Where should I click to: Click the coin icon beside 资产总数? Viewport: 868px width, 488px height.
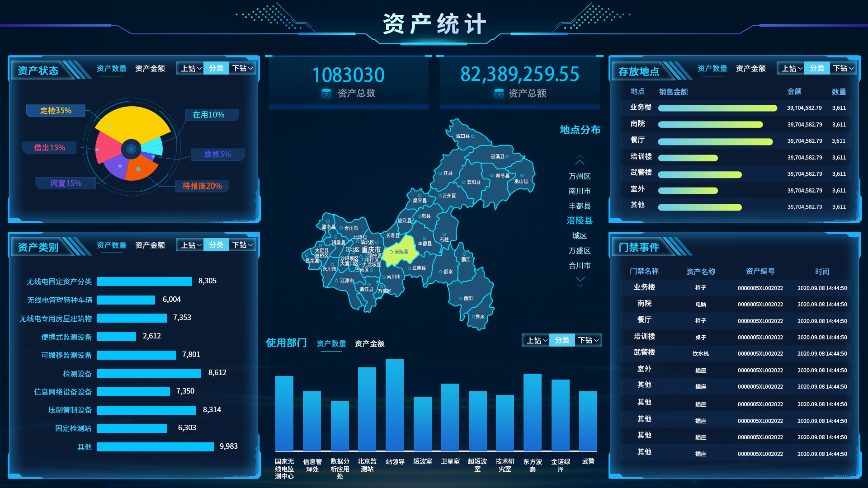pyautogui.click(x=326, y=94)
